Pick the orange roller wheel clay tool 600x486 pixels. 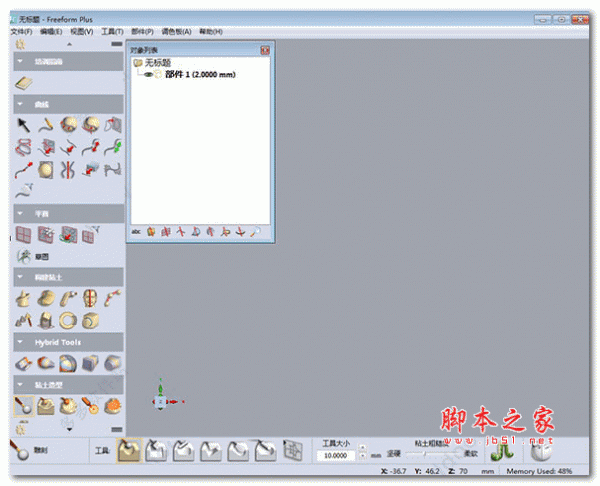pos(90,406)
